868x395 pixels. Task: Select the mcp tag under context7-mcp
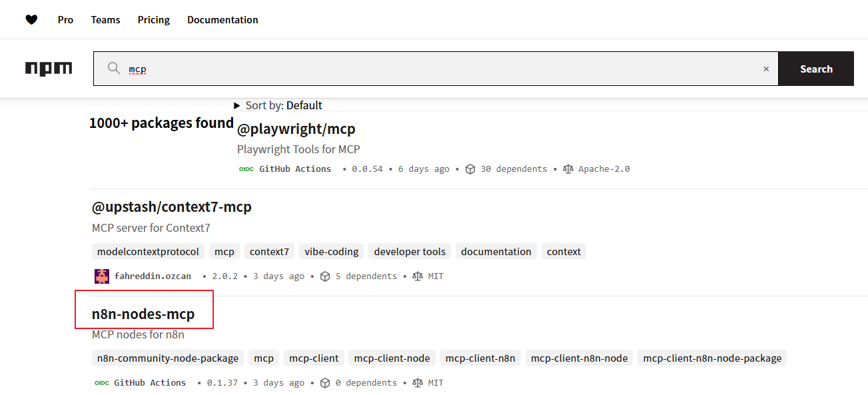pos(224,252)
